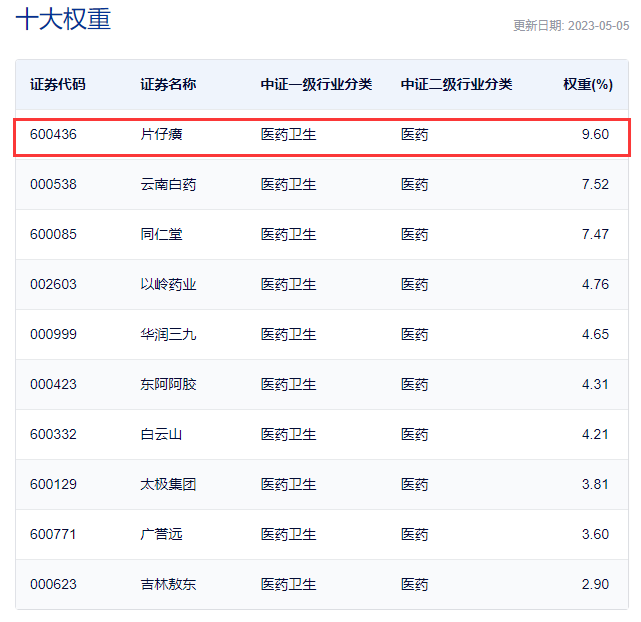Viewport: 641px width, 622px height.
Task: Click weight value 4.76
Action: [595, 284]
